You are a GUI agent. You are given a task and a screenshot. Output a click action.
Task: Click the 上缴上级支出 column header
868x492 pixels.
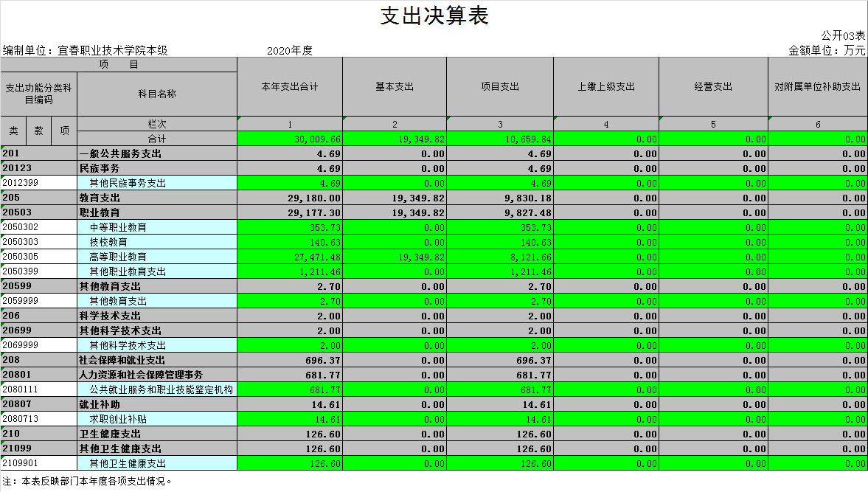click(606, 86)
